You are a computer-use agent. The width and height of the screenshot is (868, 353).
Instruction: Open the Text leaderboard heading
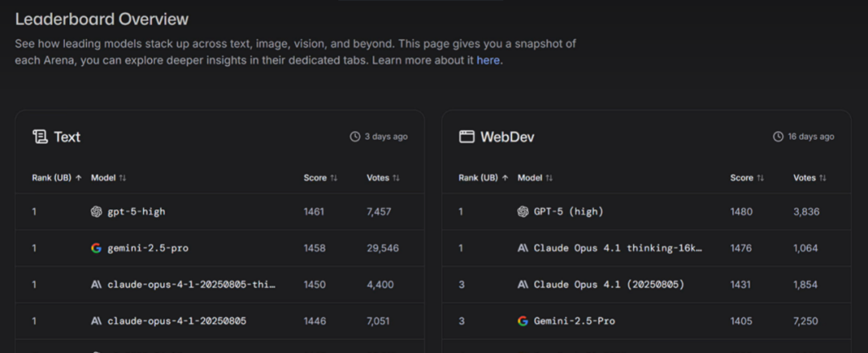pyautogui.click(x=67, y=137)
